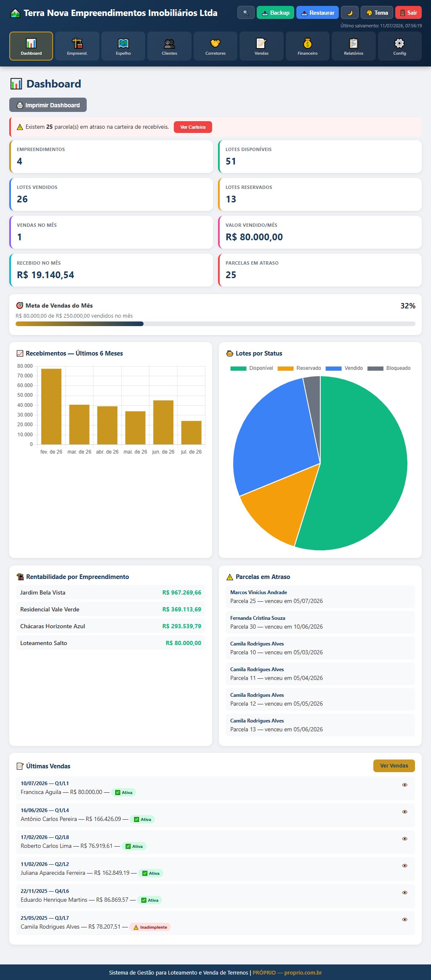Click the fev. de 26 bar
The height and width of the screenshot is (980, 431).
click(x=51, y=406)
